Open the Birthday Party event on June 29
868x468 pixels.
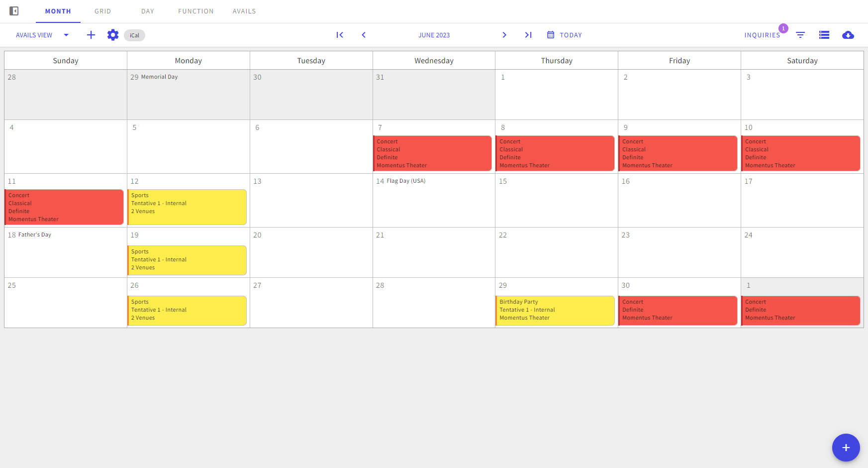click(555, 311)
